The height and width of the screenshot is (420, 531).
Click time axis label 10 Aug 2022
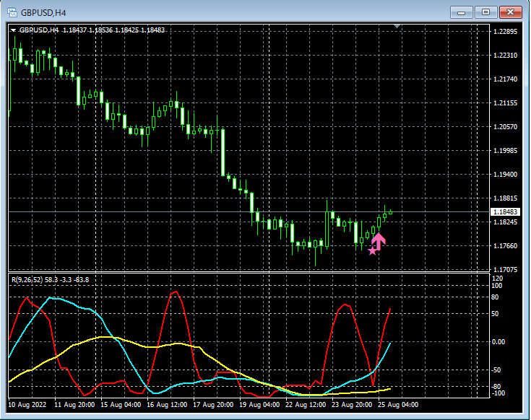[x=27, y=405]
